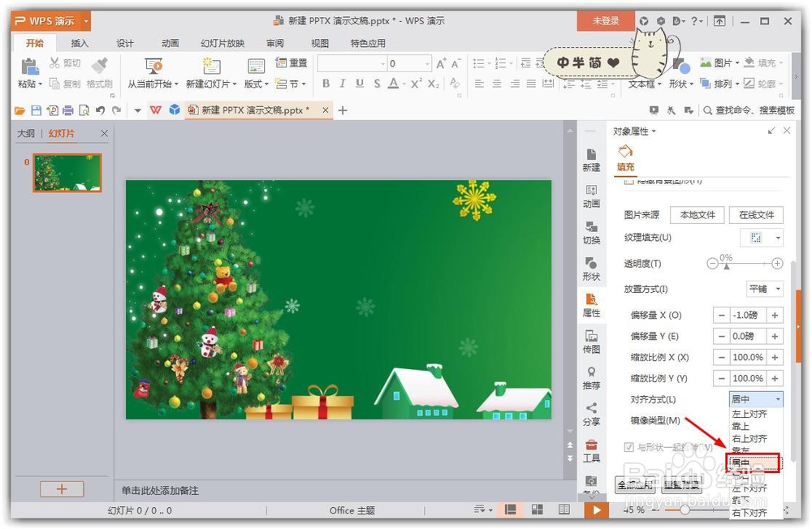Open the Recommend (推荐) sidebar panel

591,378
